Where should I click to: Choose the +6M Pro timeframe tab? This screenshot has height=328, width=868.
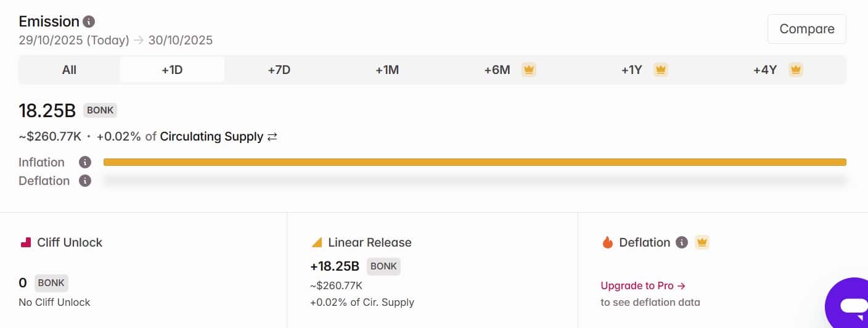point(509,70)
